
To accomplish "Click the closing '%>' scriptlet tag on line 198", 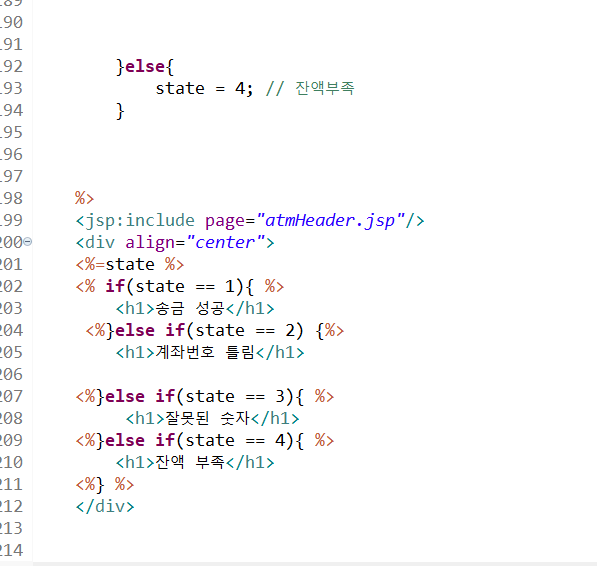I will pyautogui.click(x=84, y=198).
